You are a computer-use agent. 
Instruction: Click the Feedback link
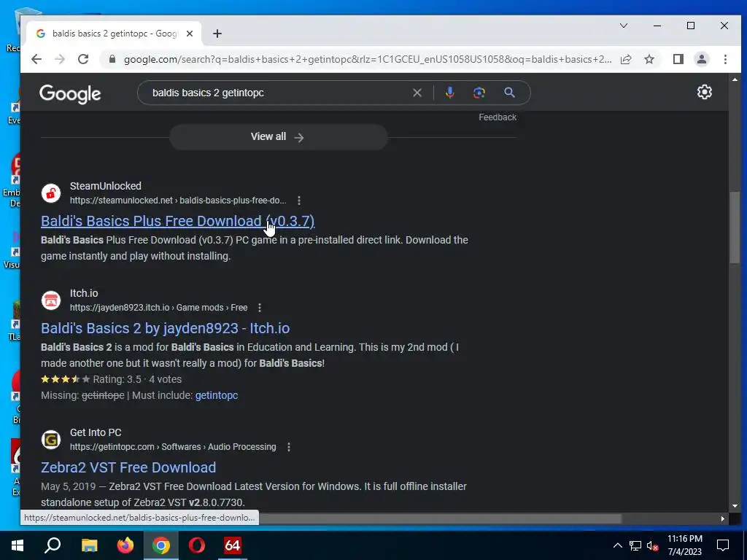tap(498, 117)
